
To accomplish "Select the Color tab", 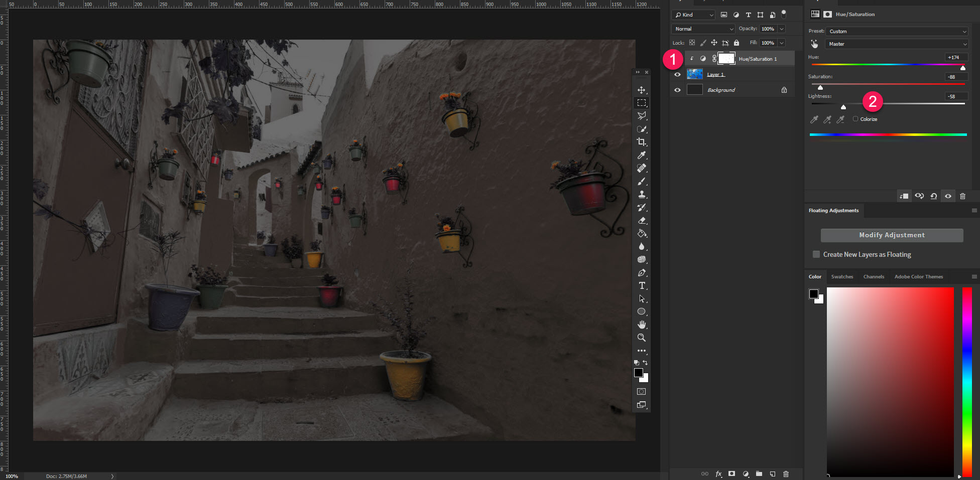I will [x=815, y=276].
